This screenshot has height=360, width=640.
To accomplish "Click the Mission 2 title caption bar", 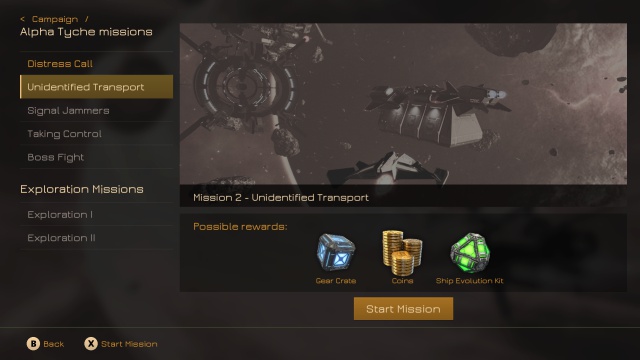I will tap(403, 197).
